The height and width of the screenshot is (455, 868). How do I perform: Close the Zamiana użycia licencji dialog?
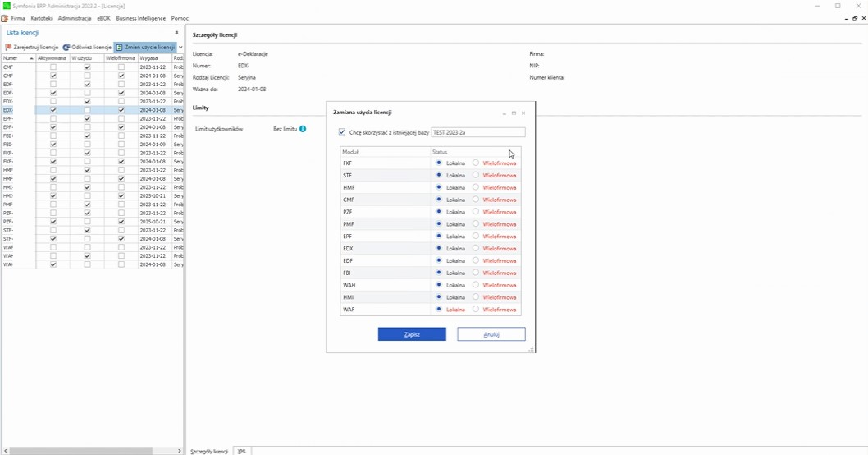(523, 113)
